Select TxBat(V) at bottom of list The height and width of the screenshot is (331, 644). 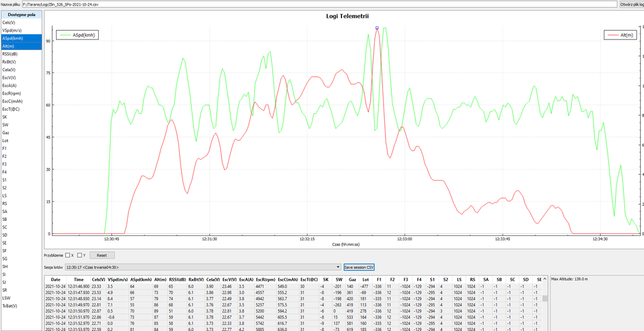[10, 306]
